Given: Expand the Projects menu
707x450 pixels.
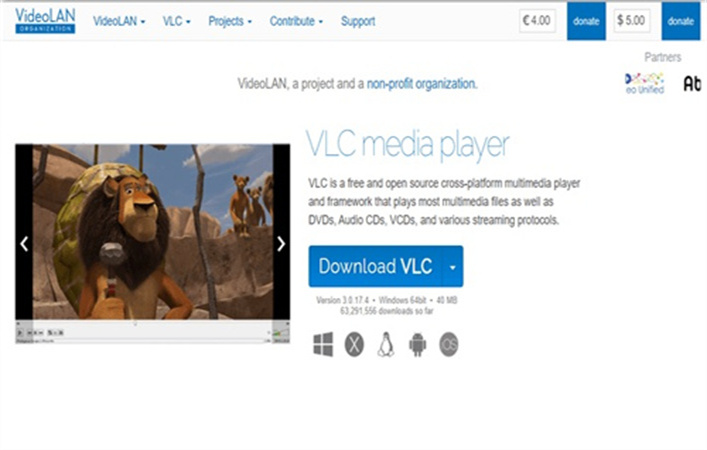Looking at the screenshot, I should tap(230, 21).
